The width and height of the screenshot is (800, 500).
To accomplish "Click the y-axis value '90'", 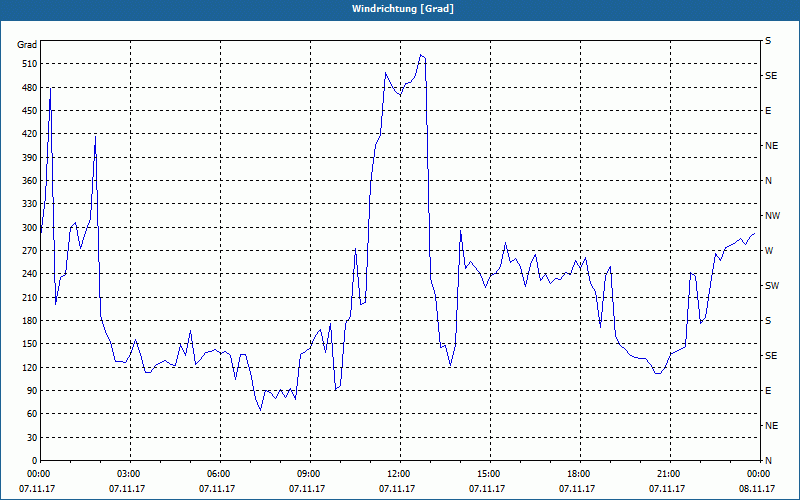I will tap(32, 391).
